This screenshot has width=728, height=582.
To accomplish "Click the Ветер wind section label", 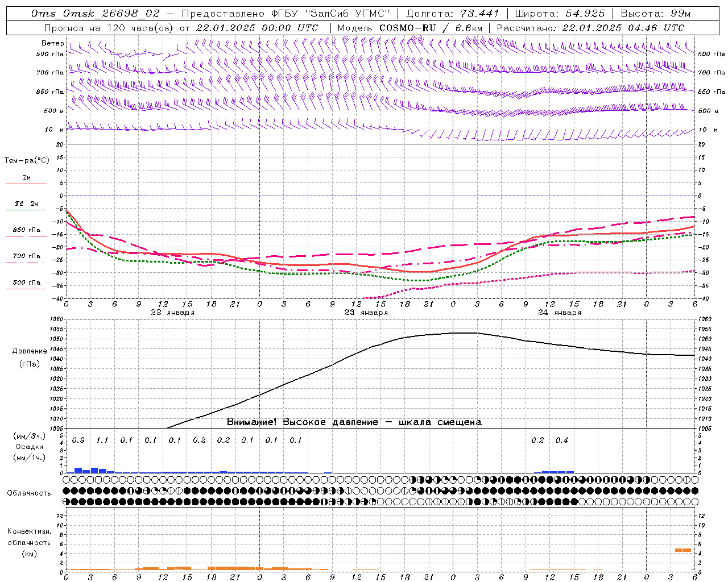I will click(52, 43).
